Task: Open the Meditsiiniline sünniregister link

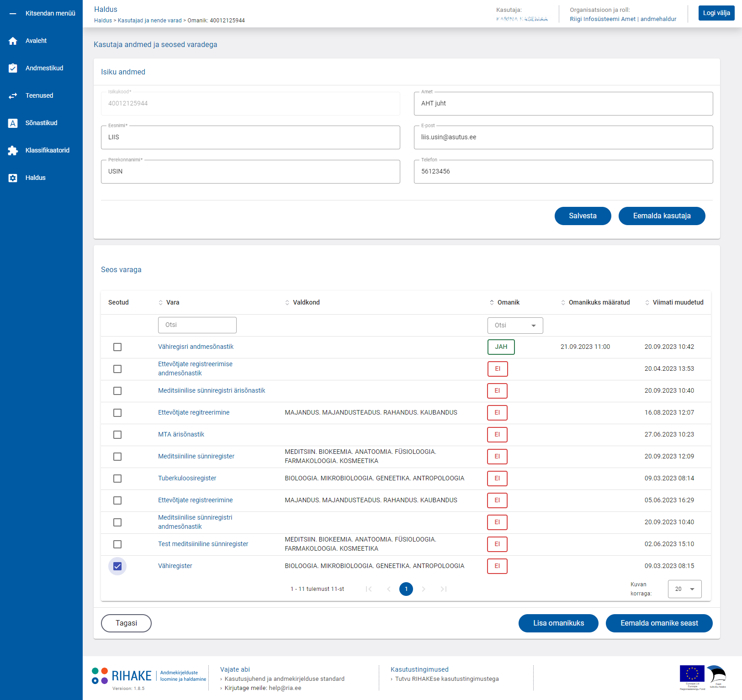Action: 196,457
